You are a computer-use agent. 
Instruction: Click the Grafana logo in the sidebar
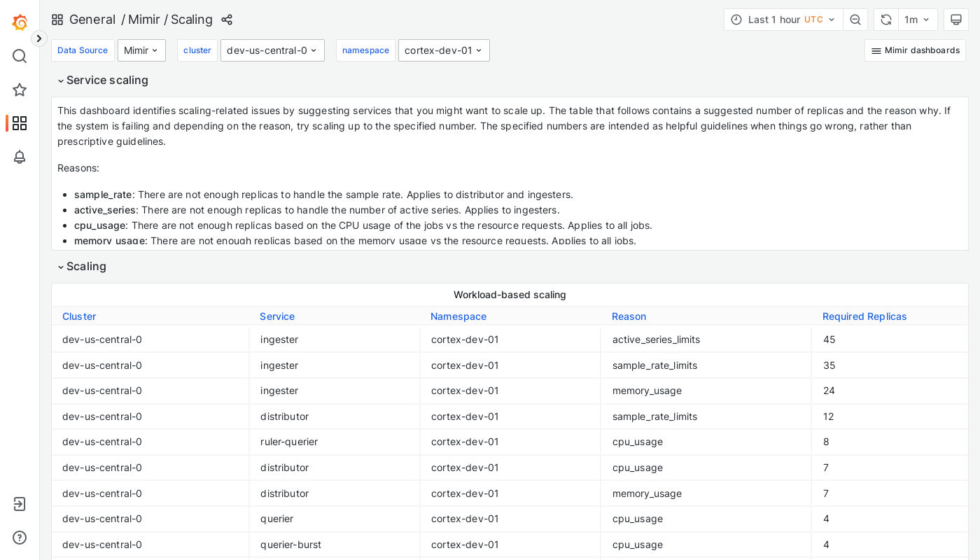click(x=19, y=22)
